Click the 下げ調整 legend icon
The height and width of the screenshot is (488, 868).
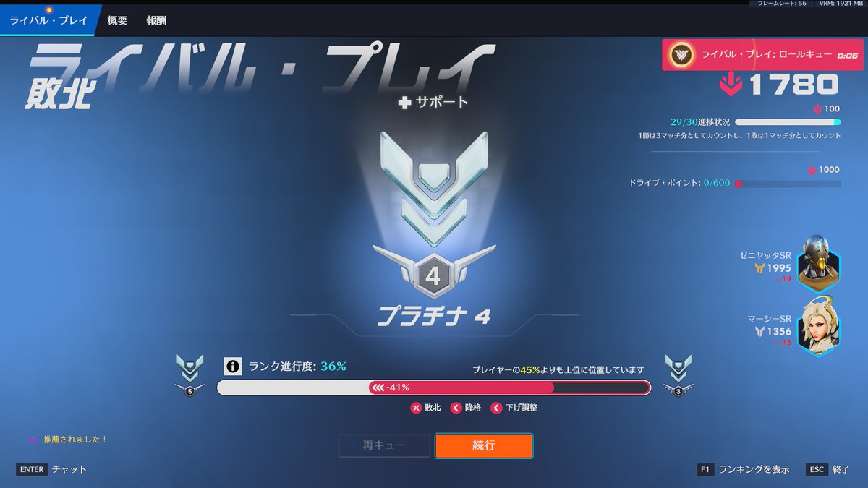pos(495,408)
